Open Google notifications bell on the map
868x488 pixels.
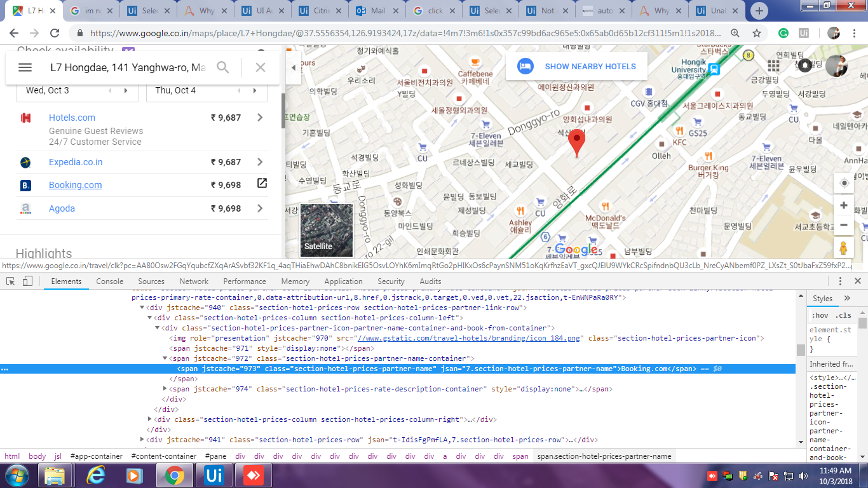[805, 65]
